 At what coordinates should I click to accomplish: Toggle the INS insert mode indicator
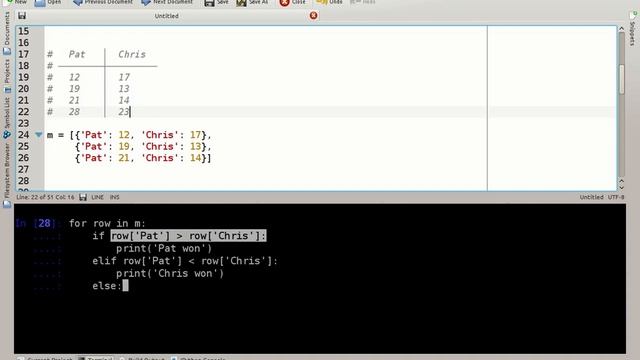114,197
